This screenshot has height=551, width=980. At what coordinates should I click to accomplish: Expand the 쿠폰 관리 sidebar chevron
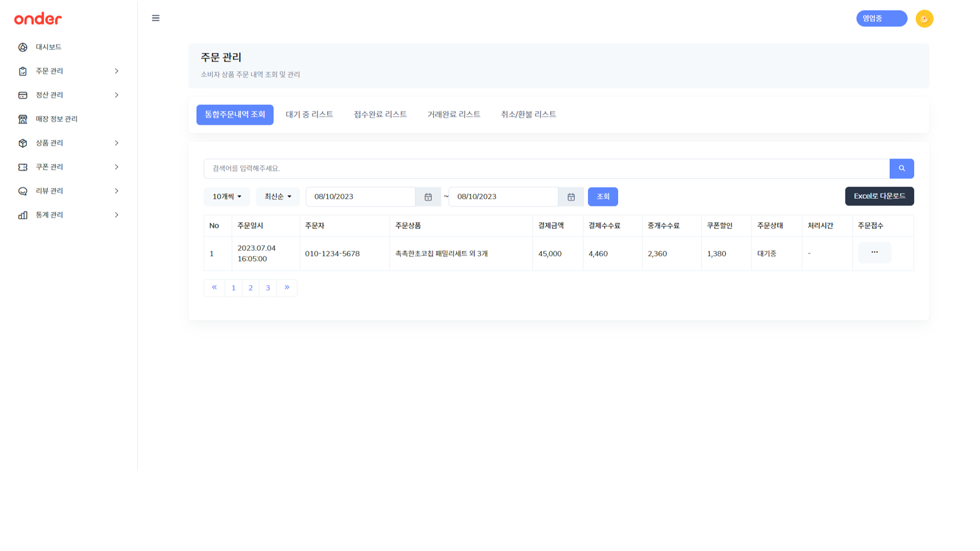(117, 167)
